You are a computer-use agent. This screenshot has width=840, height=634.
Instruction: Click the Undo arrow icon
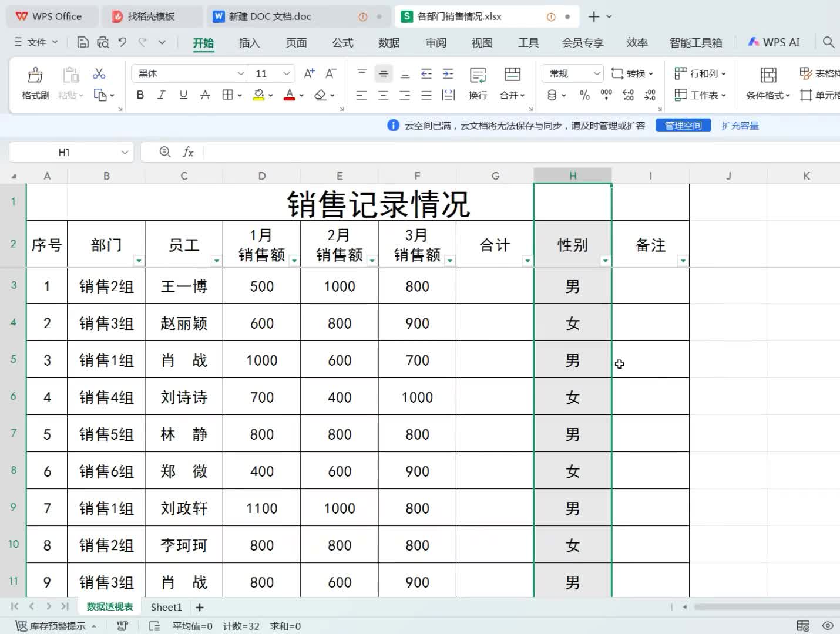pyautogui.click(x=122, y=42)
